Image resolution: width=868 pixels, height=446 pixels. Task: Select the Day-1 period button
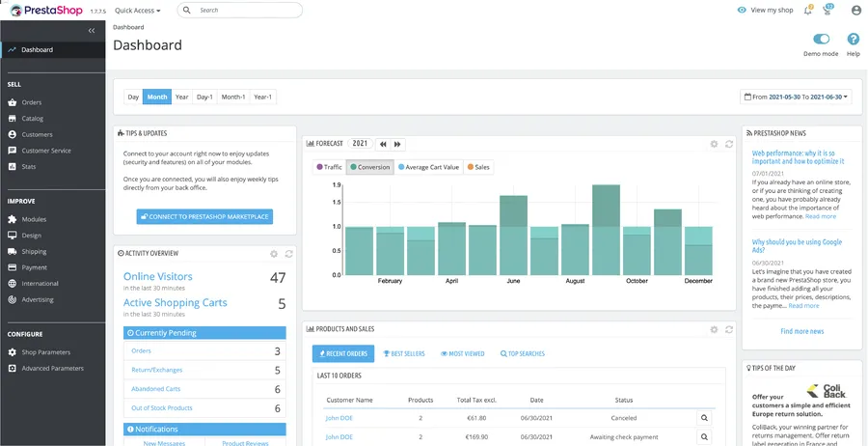(204, 97)
